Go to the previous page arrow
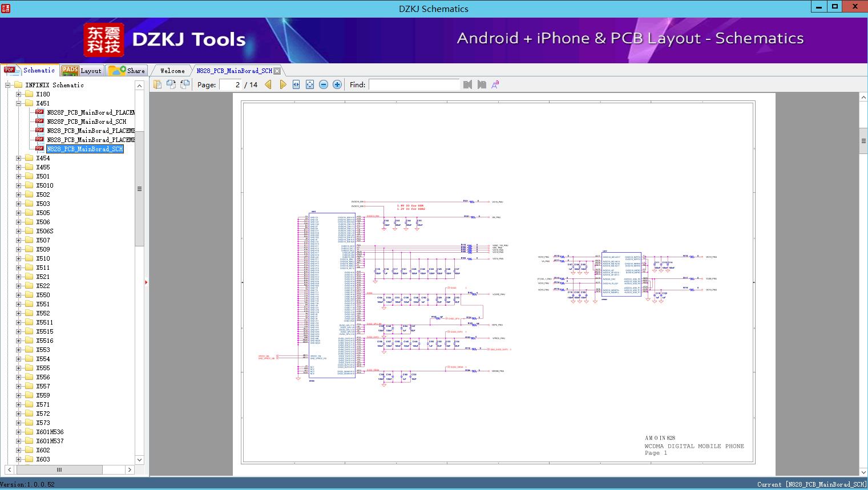Image resolution: width=868 pixels, height=490 pixels. click(268, 84)
